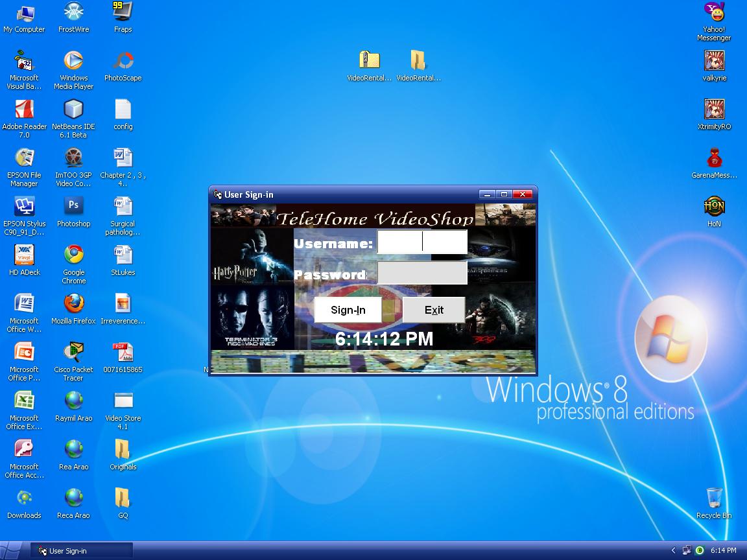
Task: Select the GarenaMessenger desktop icon
Action: pos(714,163)
